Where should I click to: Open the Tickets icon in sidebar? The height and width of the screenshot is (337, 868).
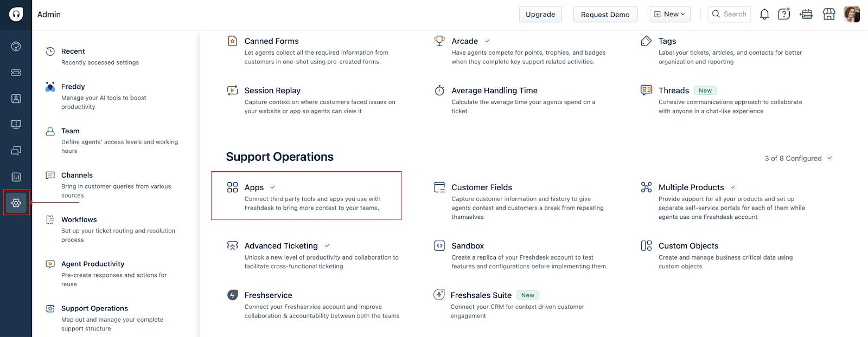tap(16, 73)
